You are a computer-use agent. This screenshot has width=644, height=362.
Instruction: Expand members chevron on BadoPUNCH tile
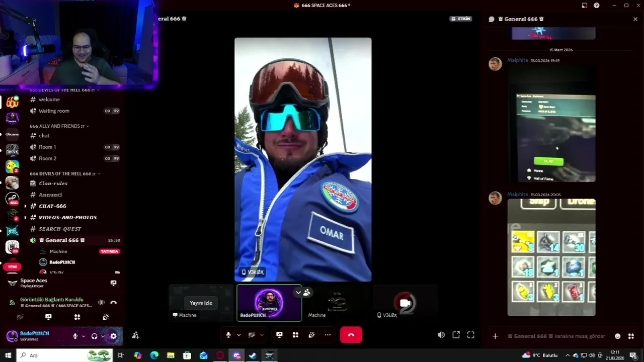pyautogui.click(x=298, y=292)
